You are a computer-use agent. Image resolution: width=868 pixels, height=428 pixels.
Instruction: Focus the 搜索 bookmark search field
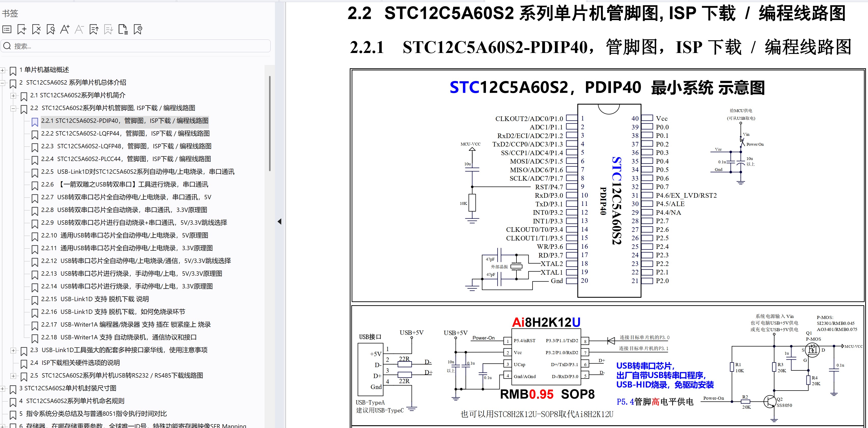click(x=135, y=46)
